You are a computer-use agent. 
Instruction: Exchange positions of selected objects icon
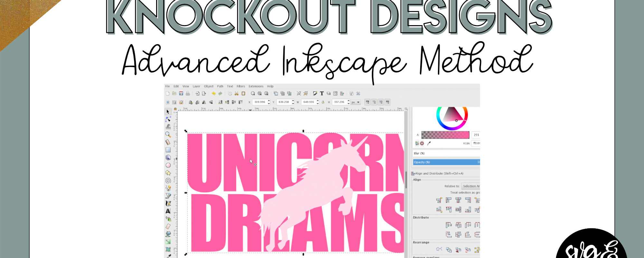pyautogui.click(x=449, y=249)
